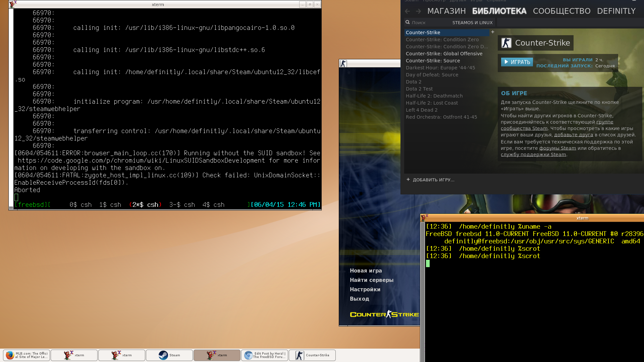This screenshot has width=644, height=362.
Task: Select Dota 2 Test in library
Action: (446, 89)
